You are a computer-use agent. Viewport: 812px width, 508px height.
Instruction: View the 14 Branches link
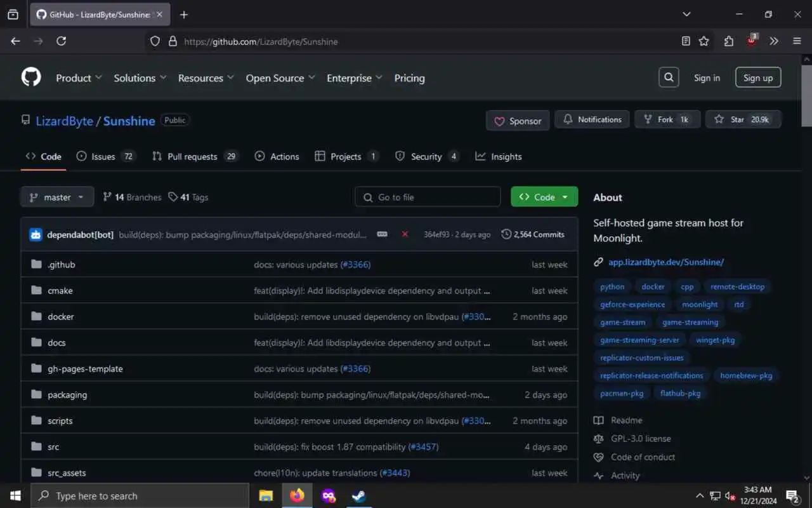[x=132, y=197]
